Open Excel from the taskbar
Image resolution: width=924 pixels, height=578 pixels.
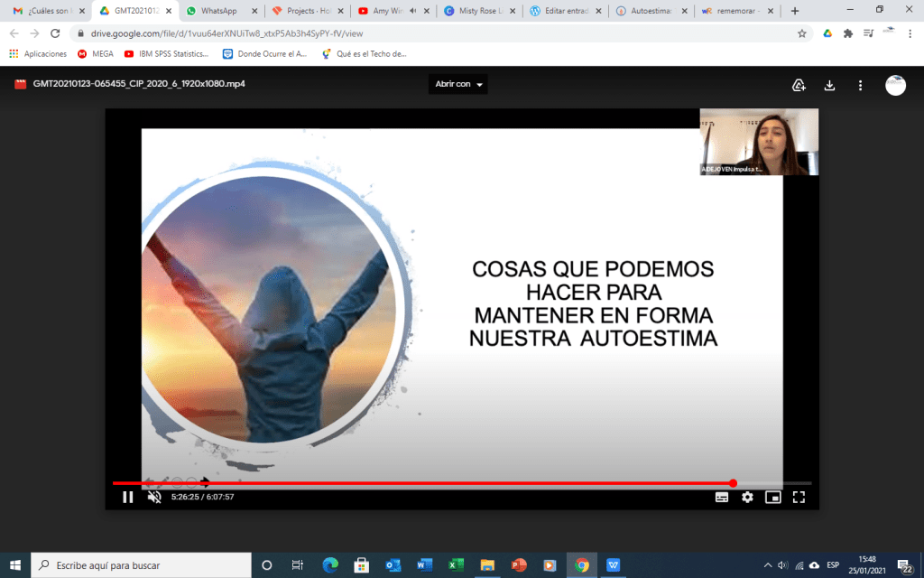tap(457, 565)
